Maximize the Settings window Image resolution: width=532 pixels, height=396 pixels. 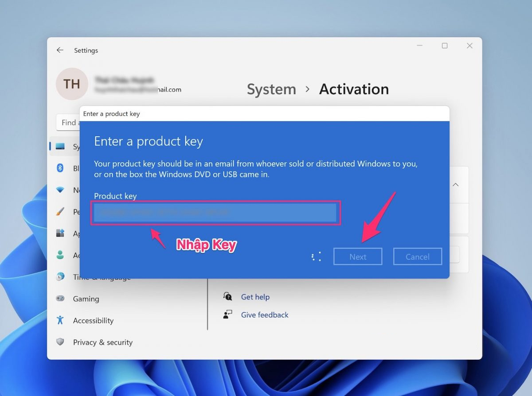pos(445,46)
